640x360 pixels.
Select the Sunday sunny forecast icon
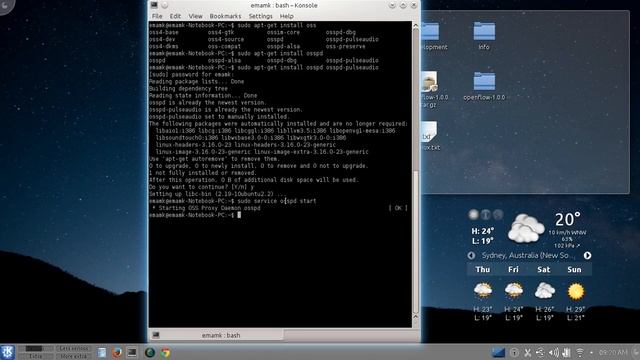(576, 291)
